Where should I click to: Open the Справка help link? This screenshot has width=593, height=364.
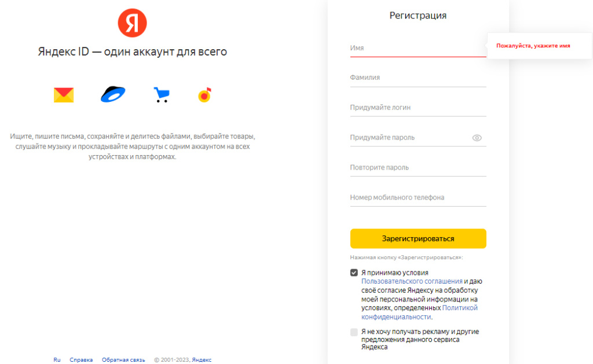(x=81, y=360)
